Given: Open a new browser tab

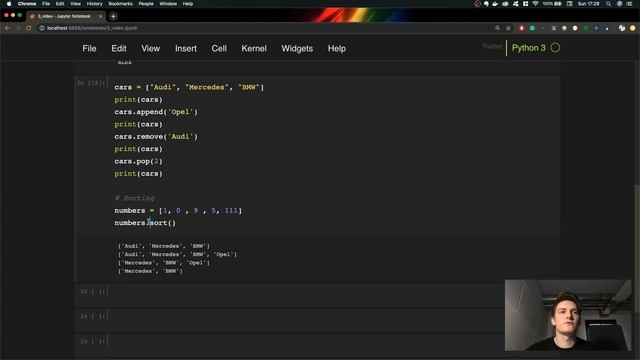Looking at the screenshot, I should click(113, 16).
